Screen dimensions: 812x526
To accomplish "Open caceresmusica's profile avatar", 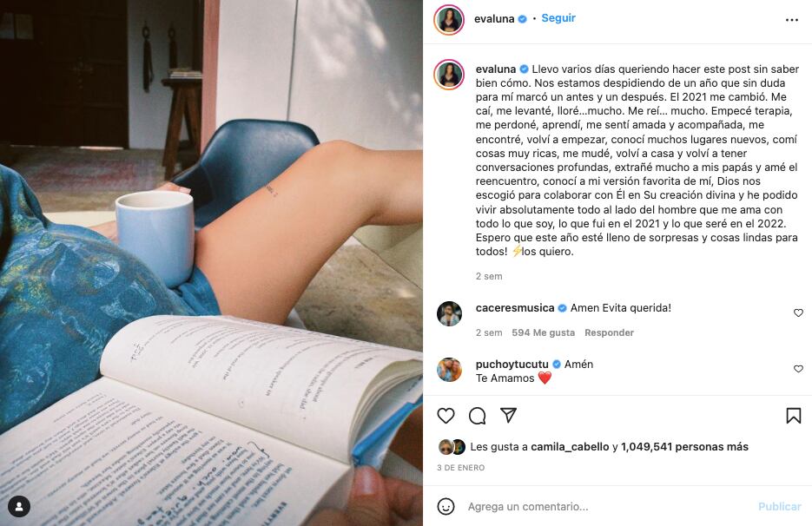I will (449, 313).
